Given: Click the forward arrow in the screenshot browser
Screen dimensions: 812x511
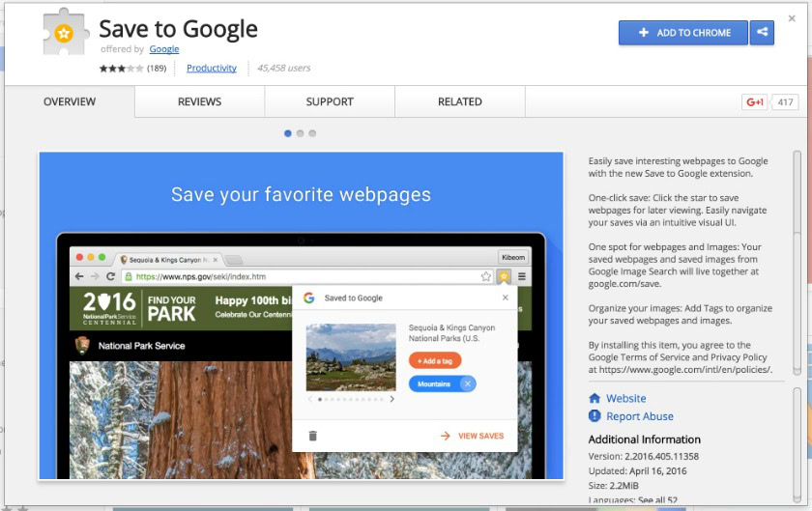Looking at the screenshot, I should pos(95,276).
